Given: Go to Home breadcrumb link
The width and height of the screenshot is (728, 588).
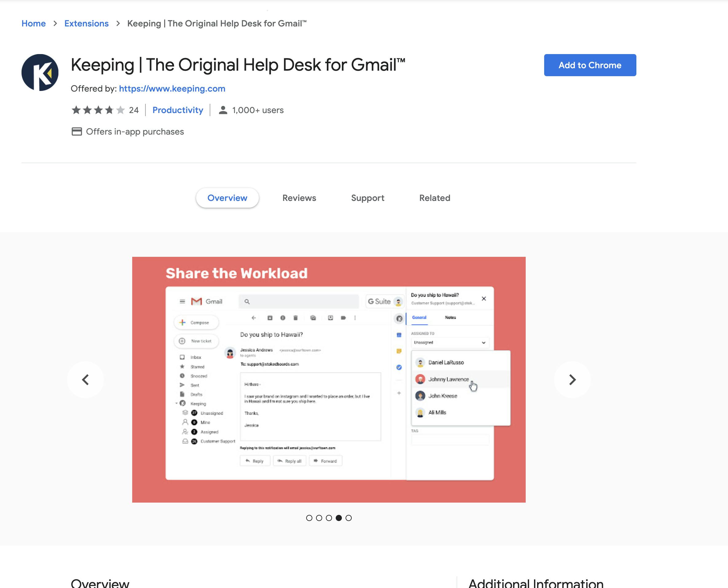Looking at the screenshot, I should click(34, 23).
